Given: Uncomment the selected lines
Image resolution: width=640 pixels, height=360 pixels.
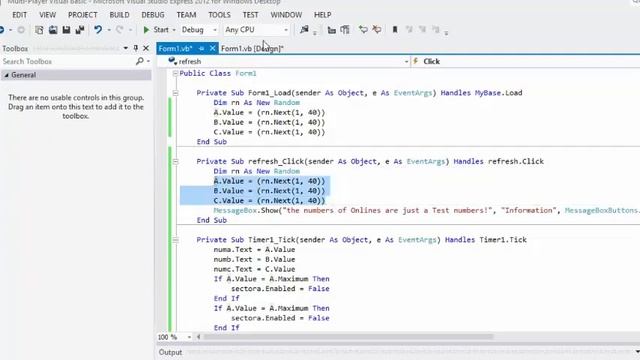Looking at the screenshot, I should tap(377, 29).
